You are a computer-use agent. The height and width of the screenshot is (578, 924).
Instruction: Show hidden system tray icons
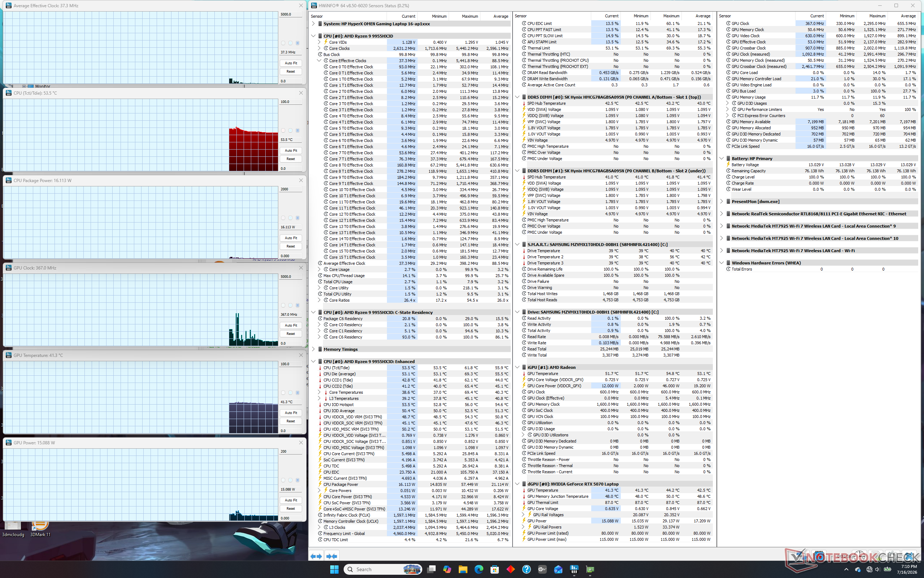click(846, 569)
